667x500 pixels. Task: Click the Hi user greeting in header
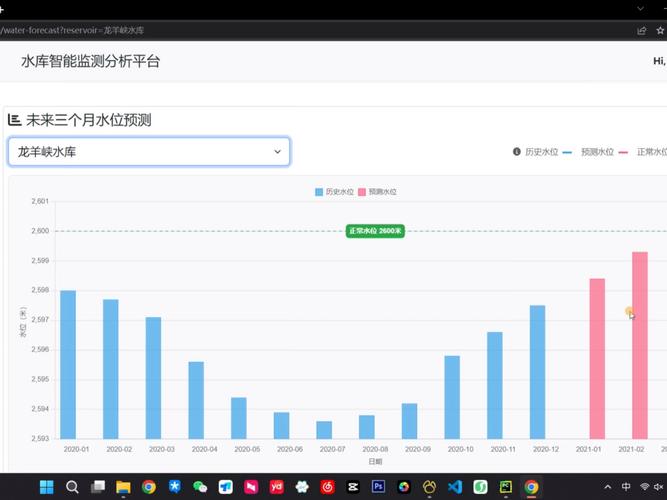(659, 62)
